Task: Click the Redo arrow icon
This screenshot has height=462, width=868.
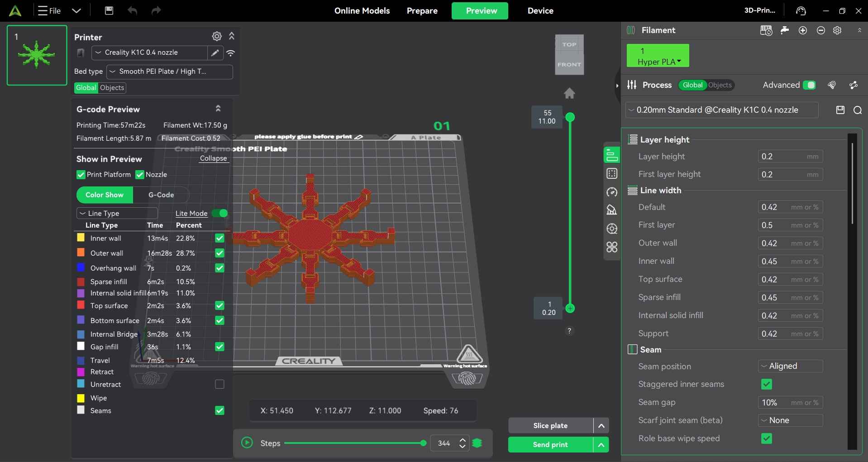Action: [156, 10]
